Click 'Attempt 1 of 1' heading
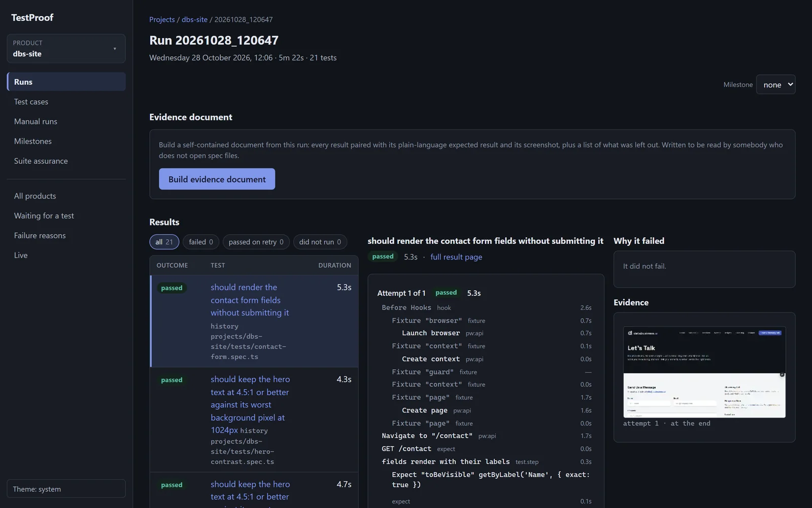The width and height of the screenshot is (812, 508). click(x=401, y=293)
